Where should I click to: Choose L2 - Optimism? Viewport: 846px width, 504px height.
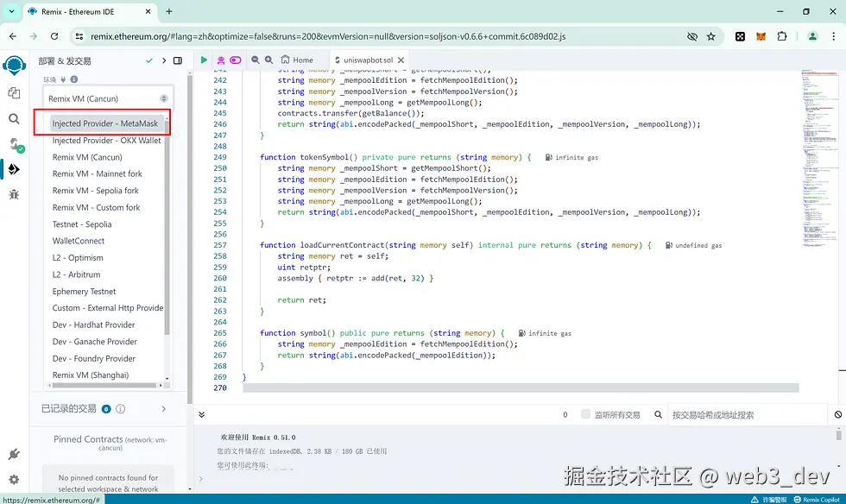point(78,257)
